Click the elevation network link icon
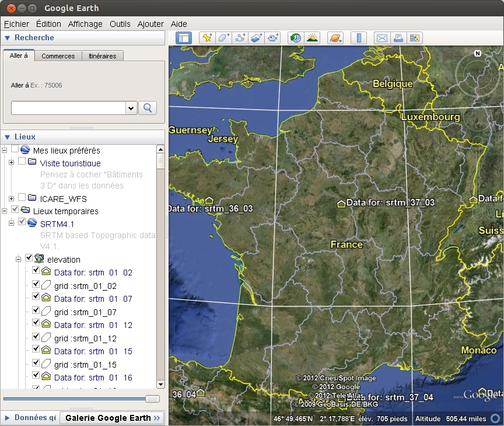The image size is (504, 426). click(39, 258)
